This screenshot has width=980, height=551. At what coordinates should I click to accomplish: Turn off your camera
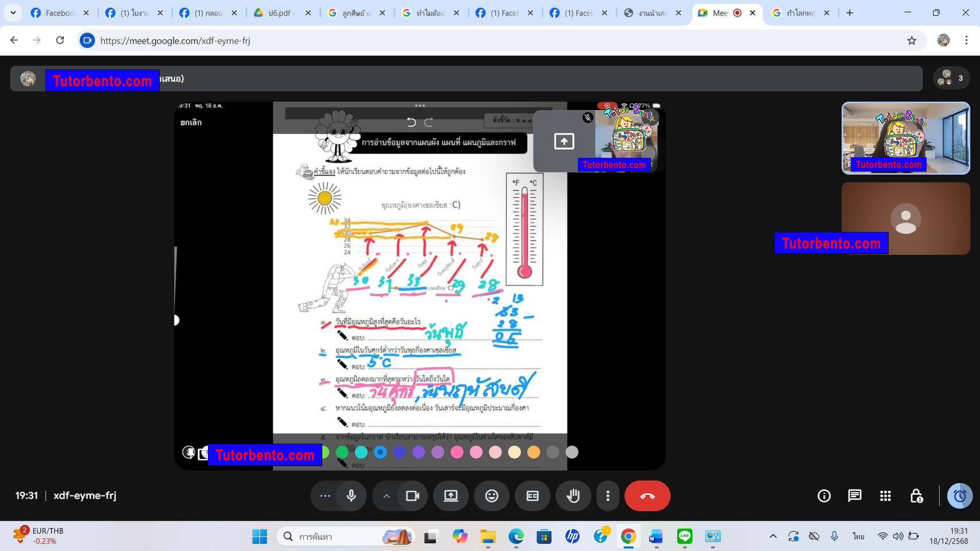[x=413, y=496]
